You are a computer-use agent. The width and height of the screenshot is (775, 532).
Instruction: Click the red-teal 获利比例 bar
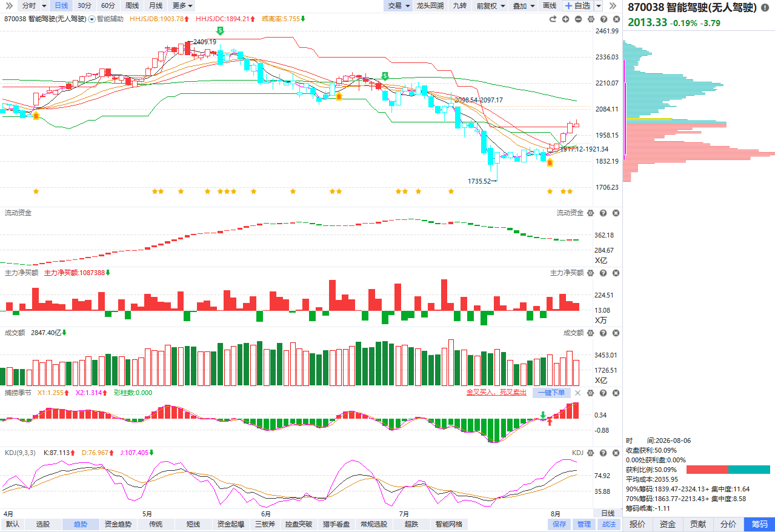[x=728, y=470]
